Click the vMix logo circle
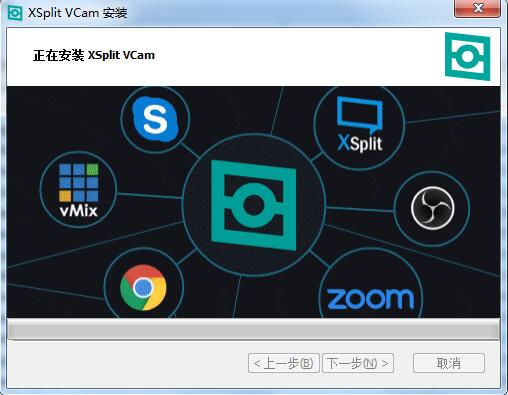This screenshot has height=395, width=508. pos(78,190)
